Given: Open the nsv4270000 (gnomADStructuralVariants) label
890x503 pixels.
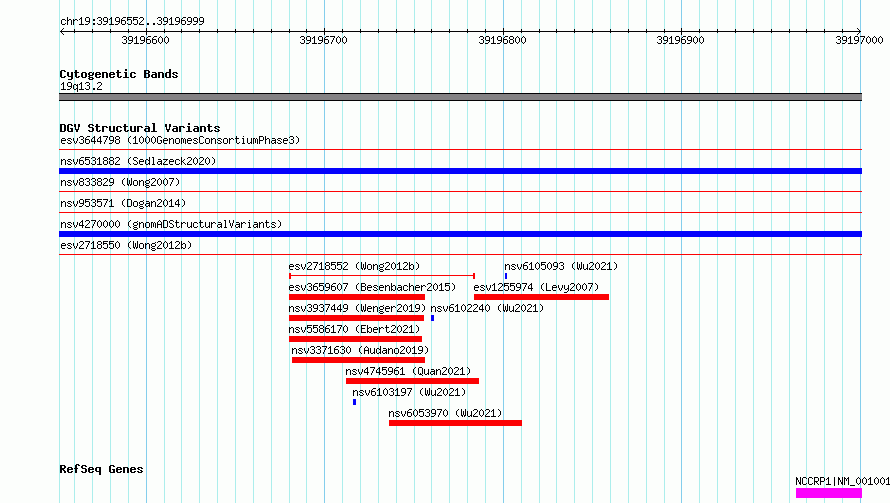Looking at the screenshot, I should pos(171,224).
